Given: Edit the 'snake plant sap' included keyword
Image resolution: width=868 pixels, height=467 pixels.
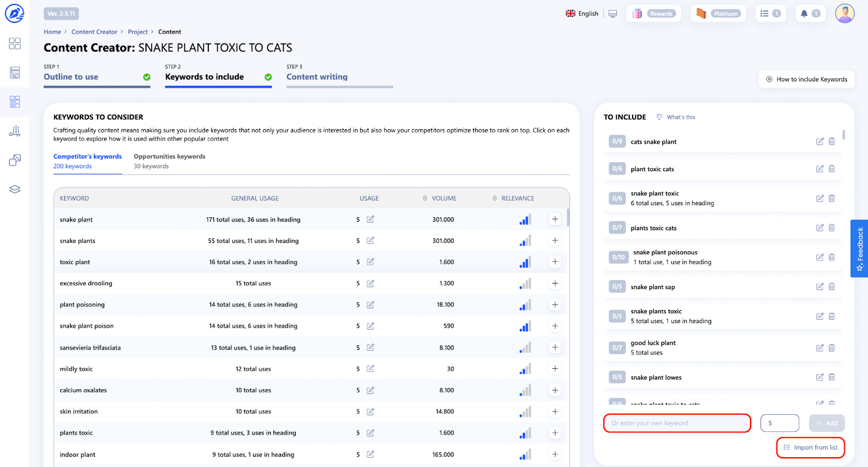Looking at the screenshot, I should click(820, 287).
